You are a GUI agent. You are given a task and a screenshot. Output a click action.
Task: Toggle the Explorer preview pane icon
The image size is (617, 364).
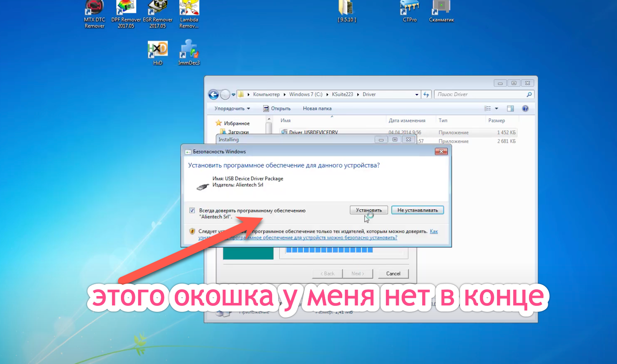tap(510, 109)
